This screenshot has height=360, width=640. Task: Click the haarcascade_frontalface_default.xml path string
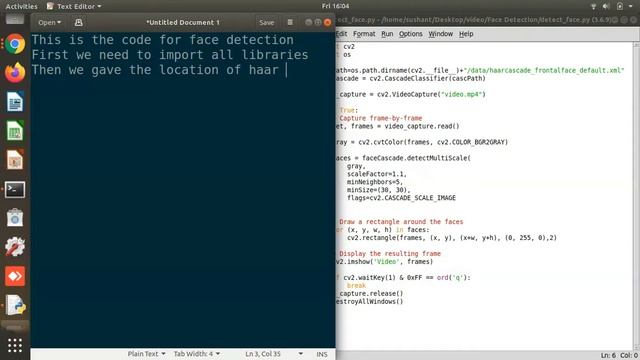point(544,70)
